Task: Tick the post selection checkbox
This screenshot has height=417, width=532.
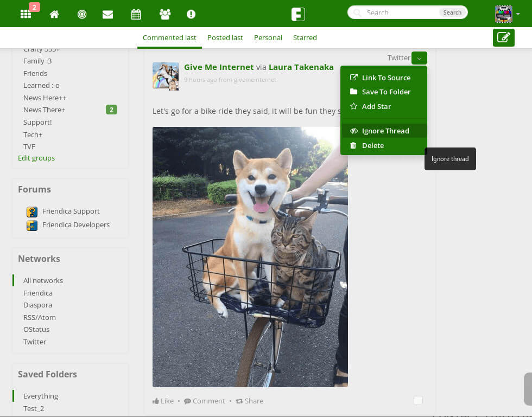Action: pyautogui.click(x=418, y=400)
